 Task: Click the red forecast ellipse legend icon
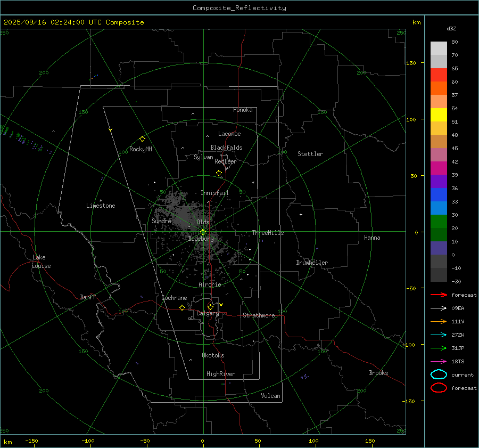click(439, 388)
